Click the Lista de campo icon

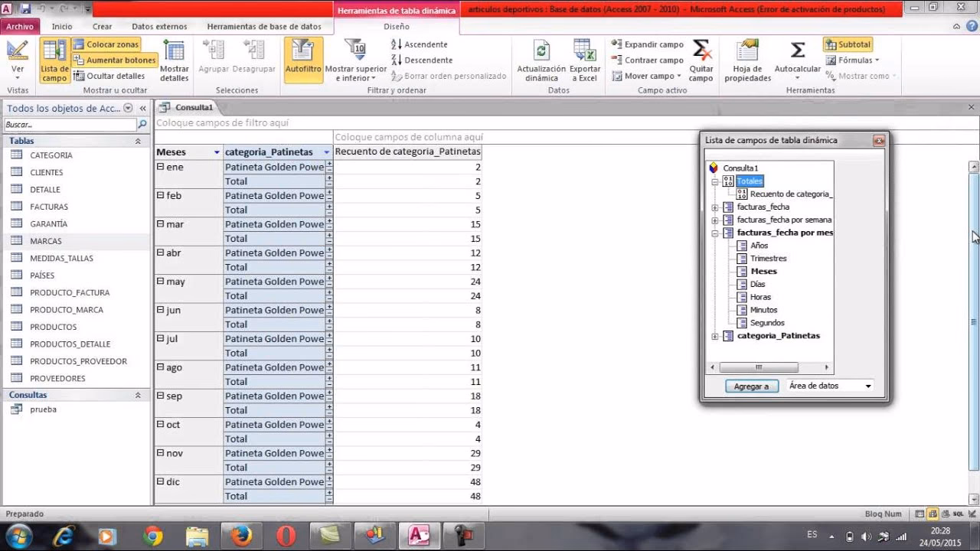pyautogui.click(x=54, y=52)
